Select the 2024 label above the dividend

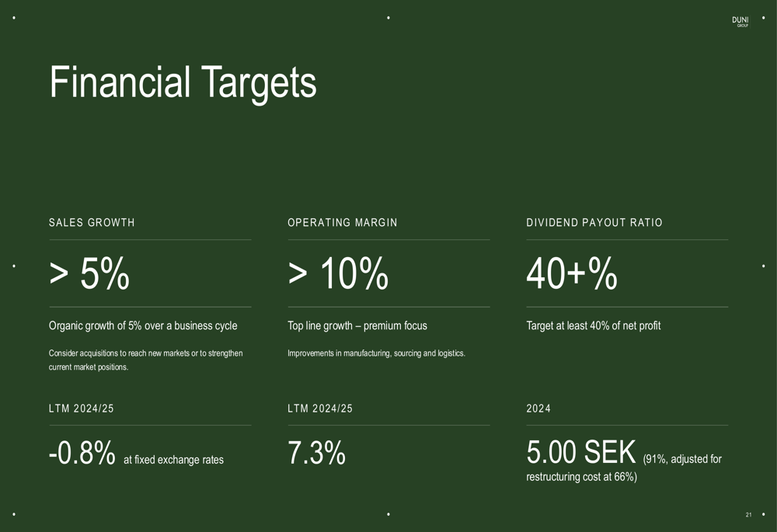pyautogui.click(x=538, y=409)
